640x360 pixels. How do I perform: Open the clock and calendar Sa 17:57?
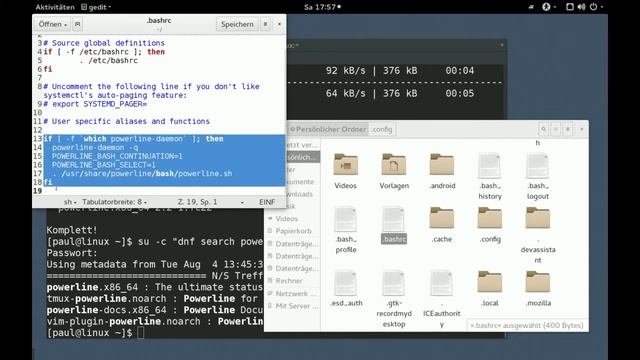point(322,7)
